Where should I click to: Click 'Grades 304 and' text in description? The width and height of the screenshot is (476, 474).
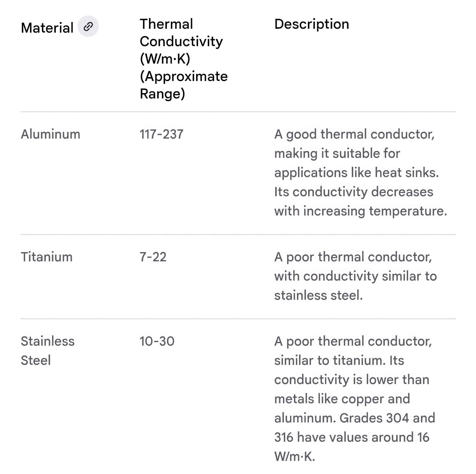387,418
